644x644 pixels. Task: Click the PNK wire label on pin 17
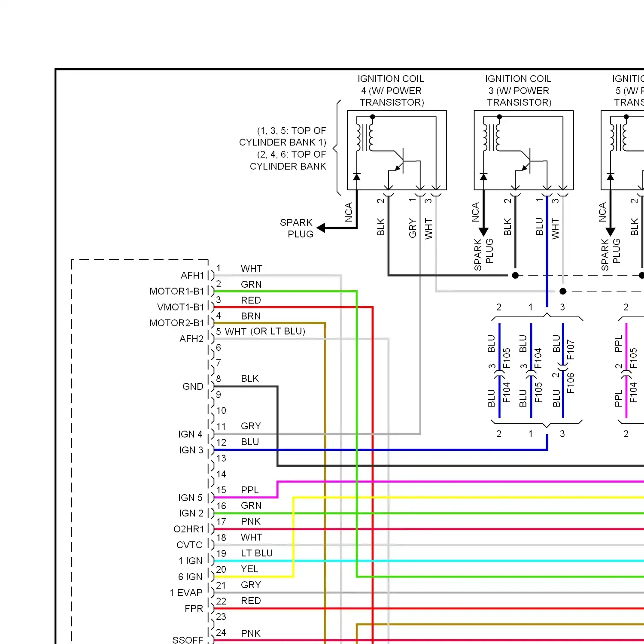click(x=251, y=521)
